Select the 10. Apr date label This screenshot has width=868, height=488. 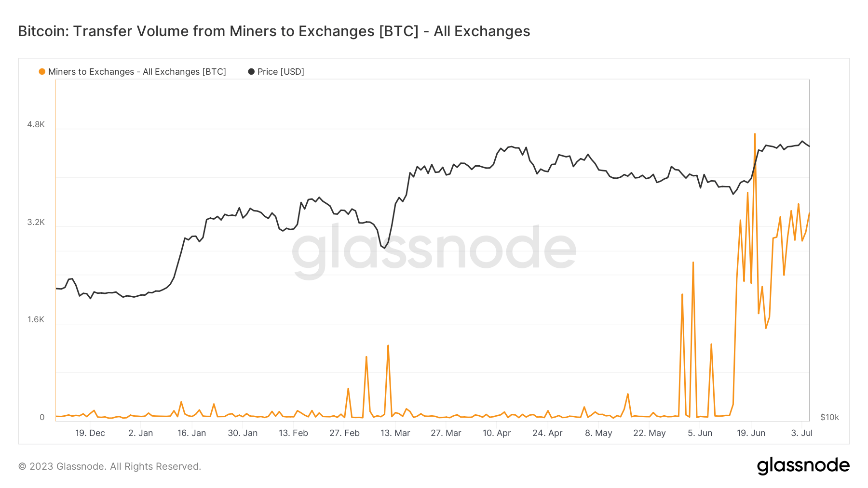coord(497,433)
